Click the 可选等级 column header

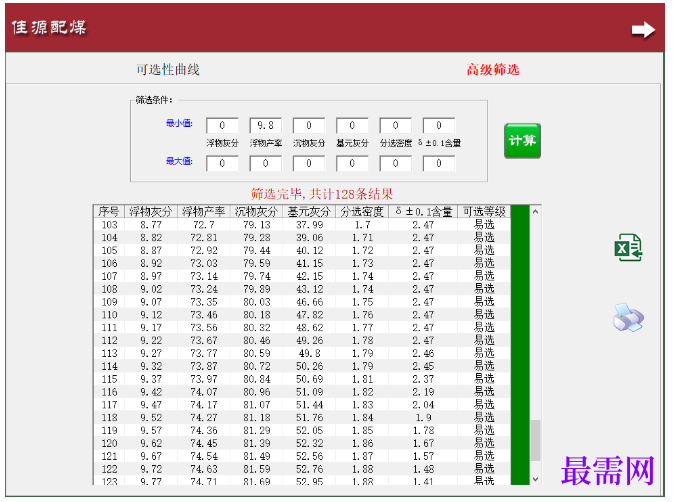[484, 212]
